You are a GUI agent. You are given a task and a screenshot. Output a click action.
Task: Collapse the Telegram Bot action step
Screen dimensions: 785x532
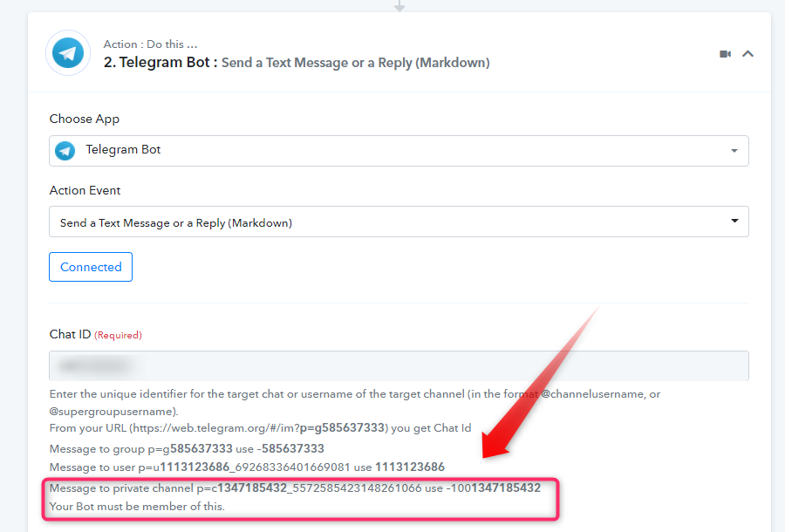(x=748, y=53)
